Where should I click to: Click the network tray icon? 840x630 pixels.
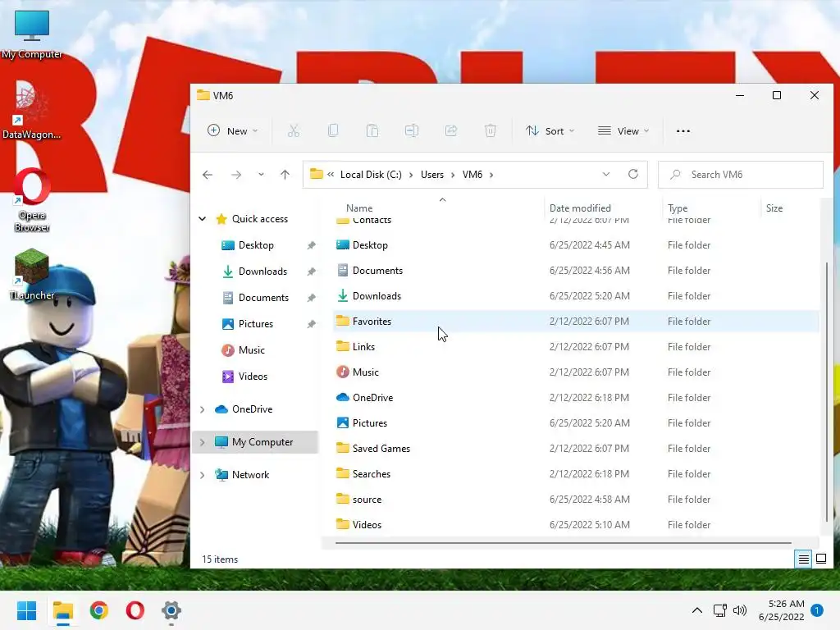click(x=719, y=610)
